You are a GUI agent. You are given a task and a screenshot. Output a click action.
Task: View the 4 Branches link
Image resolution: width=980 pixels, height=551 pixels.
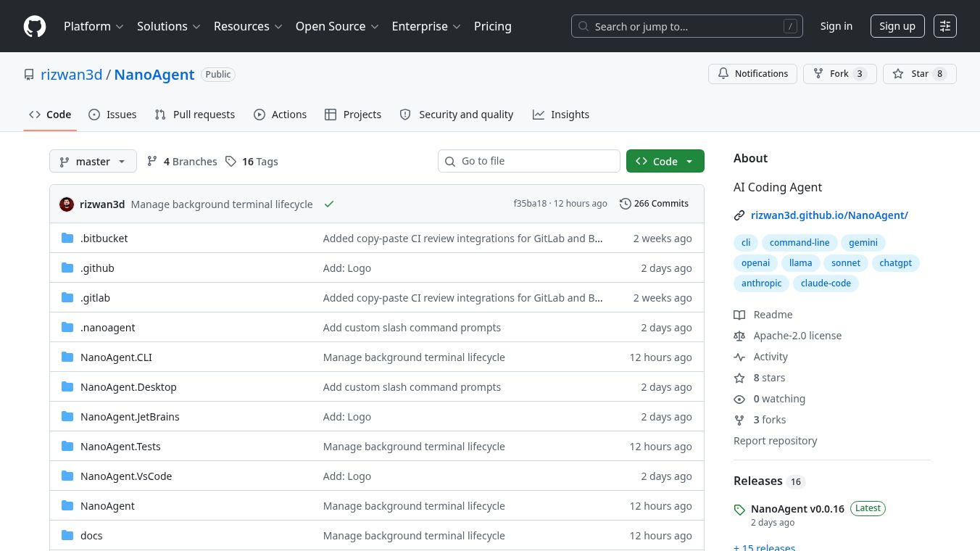pos(182,161)
